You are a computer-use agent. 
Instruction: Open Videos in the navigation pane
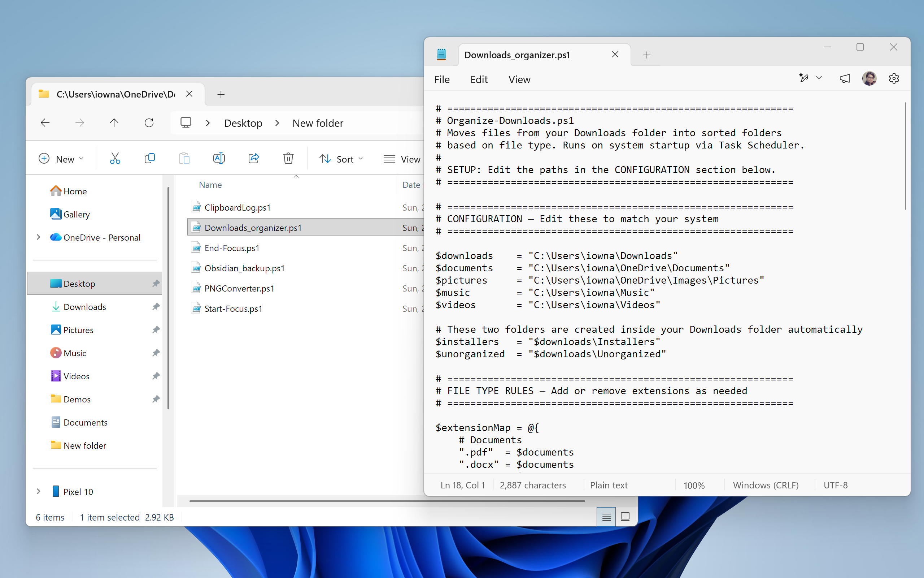tap(70, 376)
